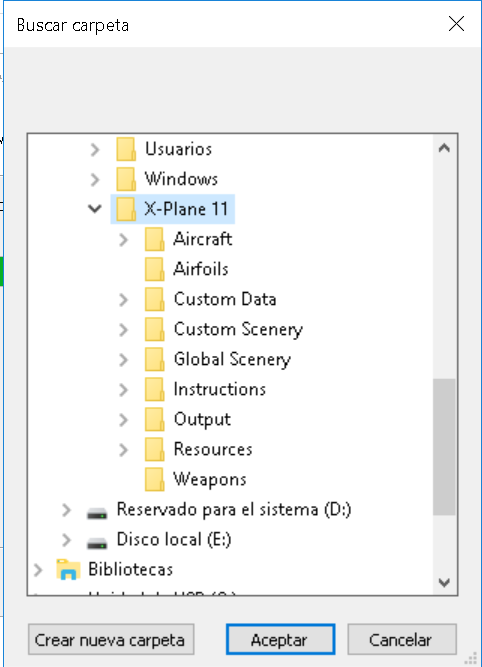Click the Aircraft folder icon
The height and width of the screenshot is (667, 482).
154,239
